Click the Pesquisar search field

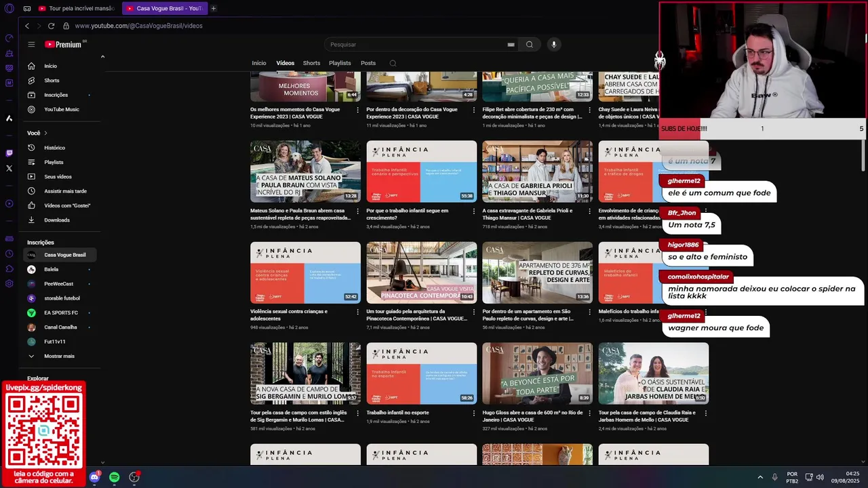point(415,45)
